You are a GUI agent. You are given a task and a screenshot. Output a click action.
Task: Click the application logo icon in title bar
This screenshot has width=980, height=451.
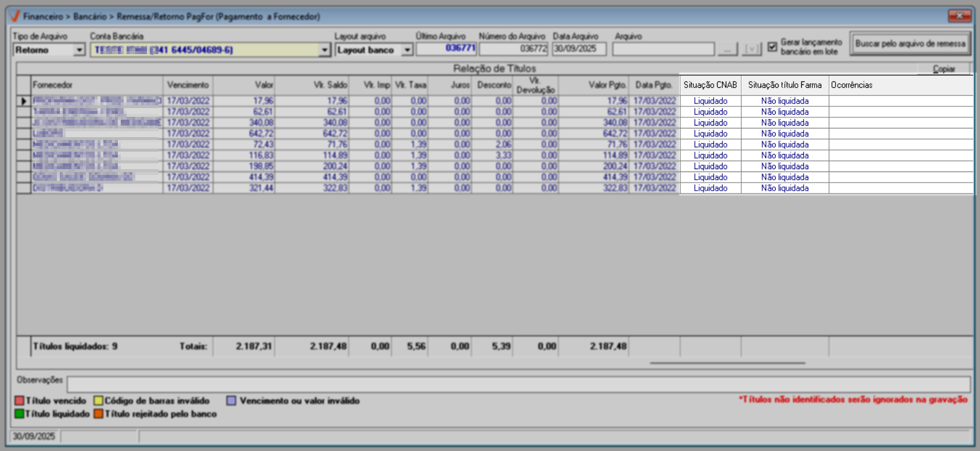coord(15,16)
